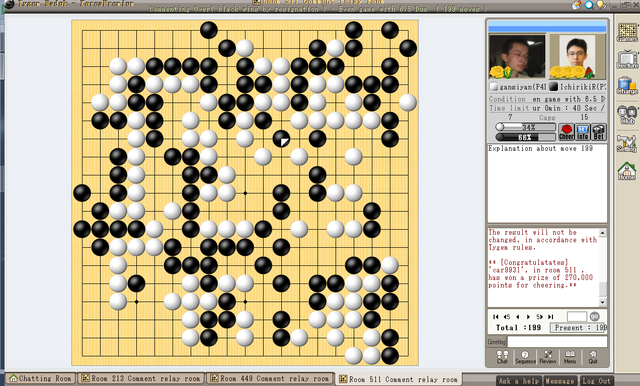This screenshot has height=386, width=640.
Task: Click the round go button
Action: (x=595, y=316)
